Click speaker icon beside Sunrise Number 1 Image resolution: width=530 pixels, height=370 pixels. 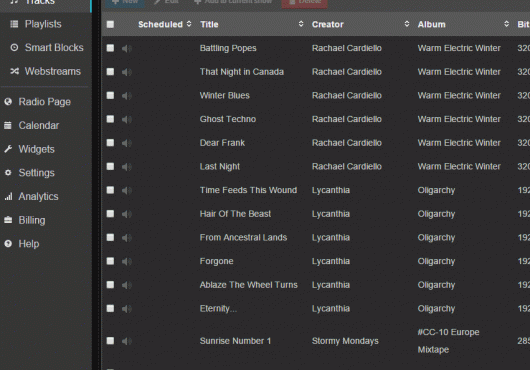click(x=127, y=341)
